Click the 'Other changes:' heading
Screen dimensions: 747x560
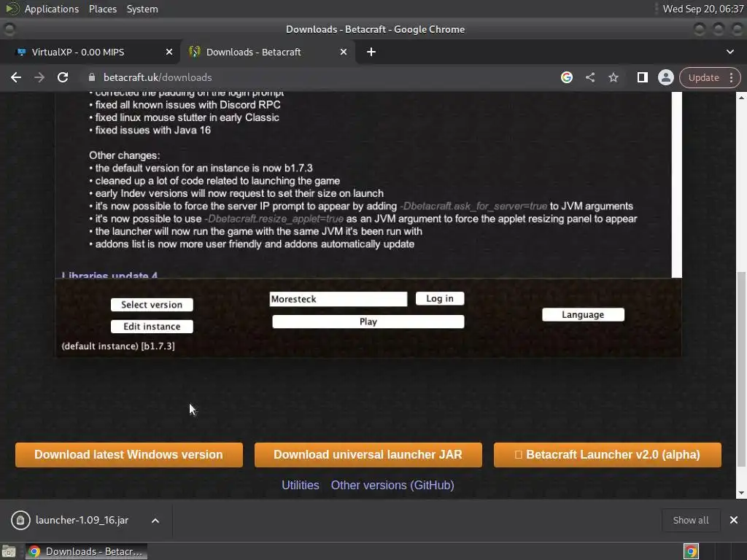tap(124, 156)
